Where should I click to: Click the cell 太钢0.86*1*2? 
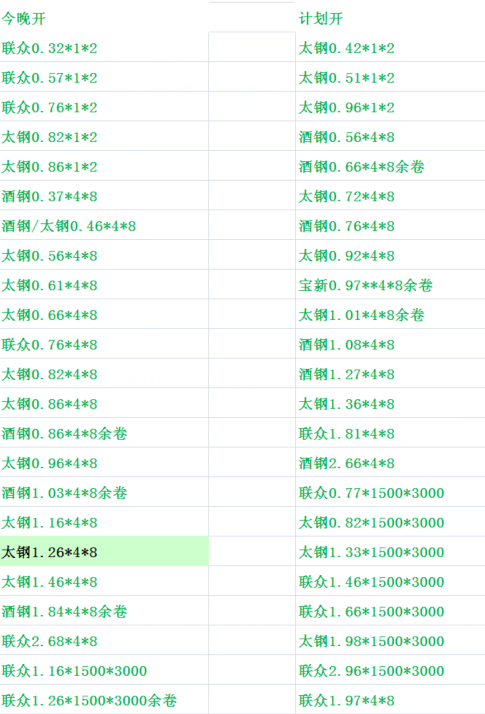pos(104,166)
